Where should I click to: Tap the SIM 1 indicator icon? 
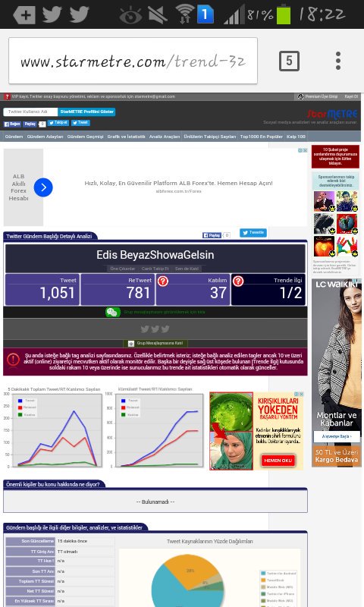[x=205, y=14]
